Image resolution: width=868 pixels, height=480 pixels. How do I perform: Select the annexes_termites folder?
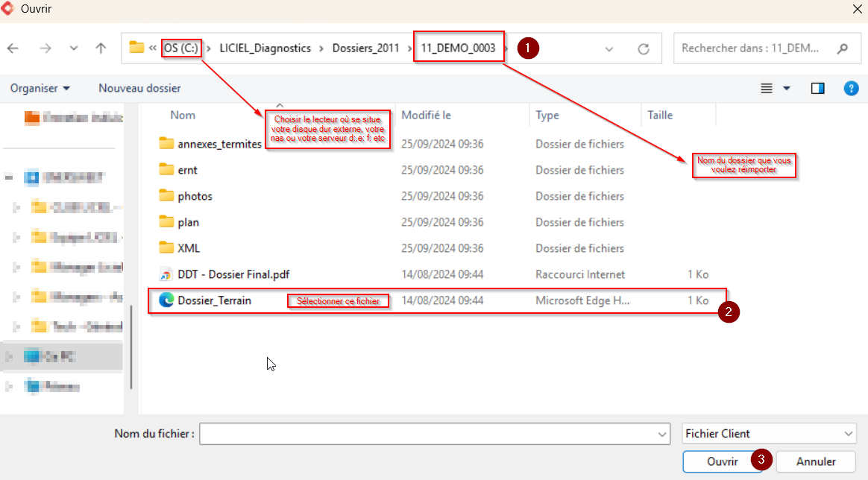coord(219,144)
